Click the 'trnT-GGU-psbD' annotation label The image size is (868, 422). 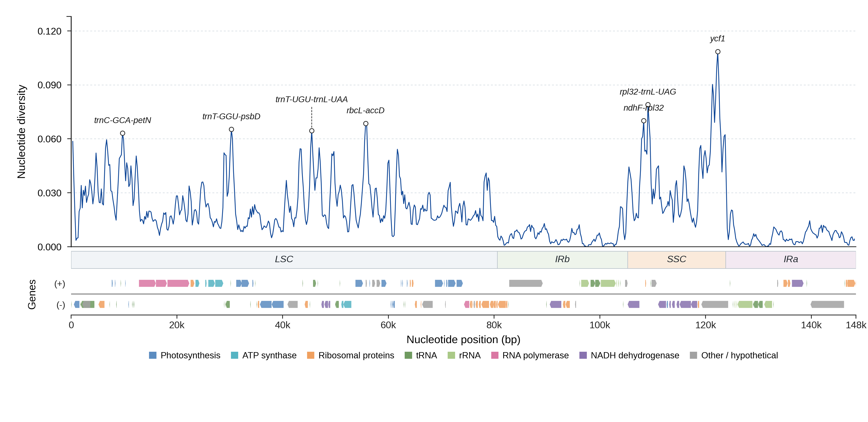tap(231, 116)
